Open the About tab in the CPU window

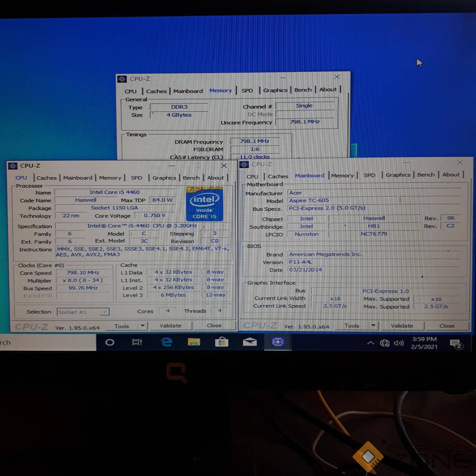[x=216, y=178]
